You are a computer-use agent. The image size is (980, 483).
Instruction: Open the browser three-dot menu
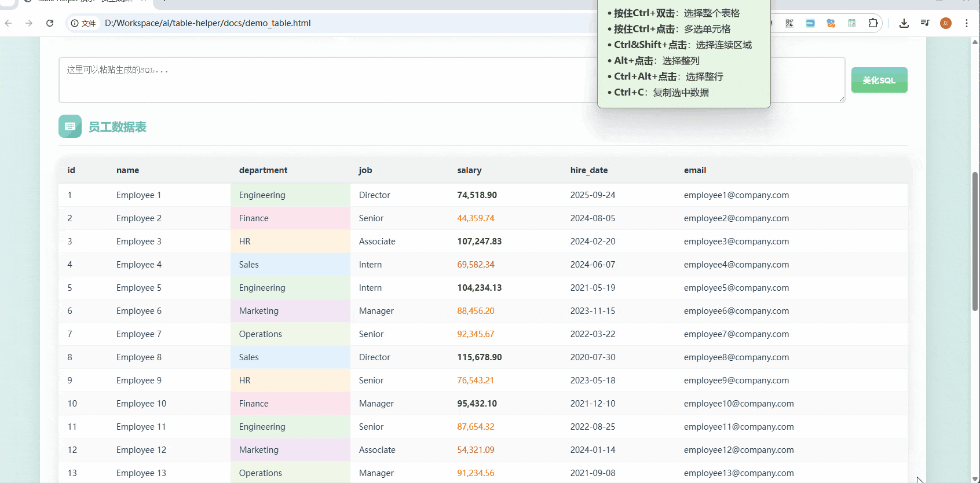point(966,23)
